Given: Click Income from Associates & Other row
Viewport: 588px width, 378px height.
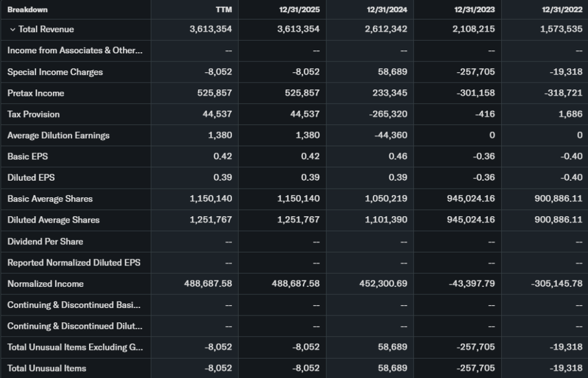Looking at the screenshot, I should [75, 50].
